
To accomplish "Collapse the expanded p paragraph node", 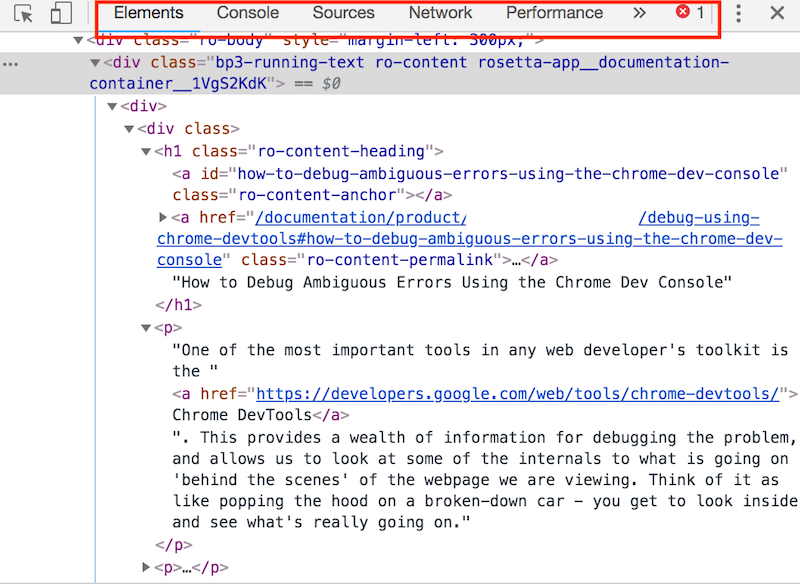I will click(146, 328).
